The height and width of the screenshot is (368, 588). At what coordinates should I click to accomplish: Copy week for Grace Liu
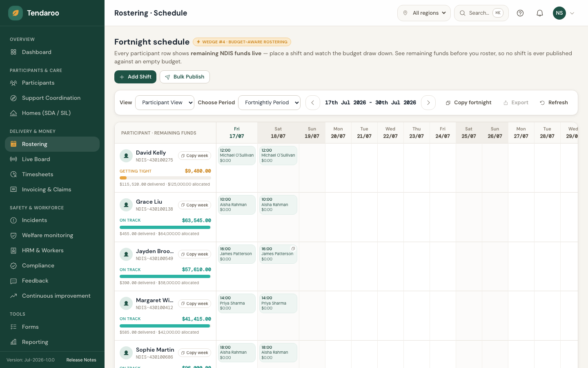coord(194,205)
